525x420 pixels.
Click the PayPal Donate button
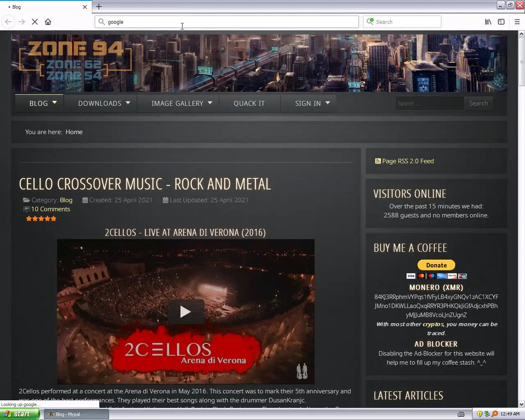pos(436,265)
